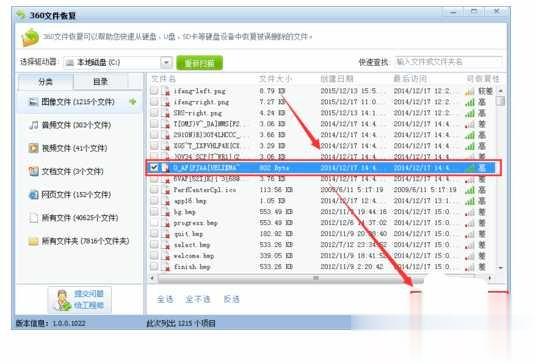This screenshot has height=364, width=536.
Task: Sort by file name column header
Action: tap(163, 79)
